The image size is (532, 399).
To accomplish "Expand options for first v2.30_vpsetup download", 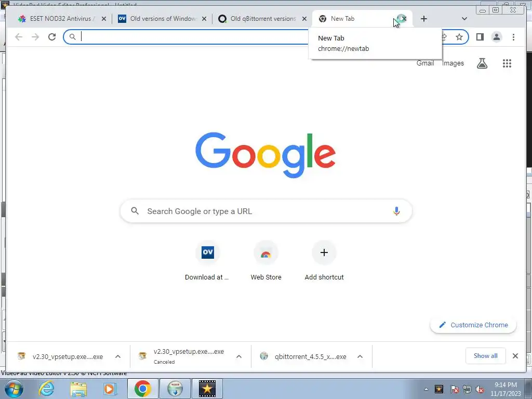I will (118, 356).
